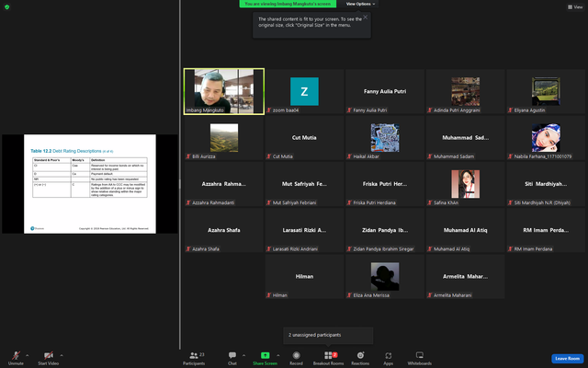Select Eliyana Agustin's profile picture
Image resolution: width=588 pixels, height=368 pixels.
click(x=546, y=91)
